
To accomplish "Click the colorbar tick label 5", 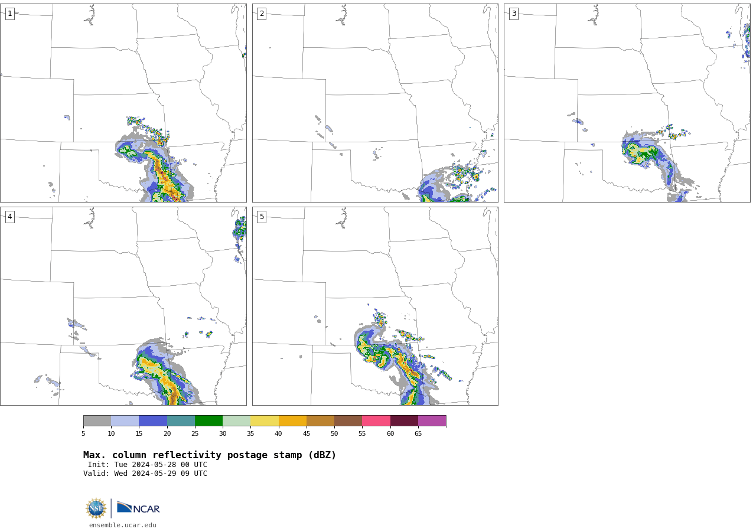I will pyautogui.click(x=83, y=433).
